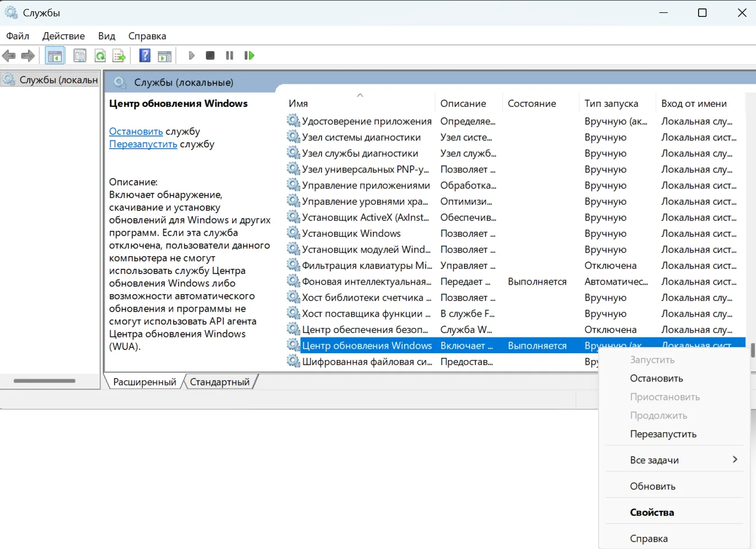Choose Остановить in the context menu
The image size is (756, 549).
tap(657, 379)
